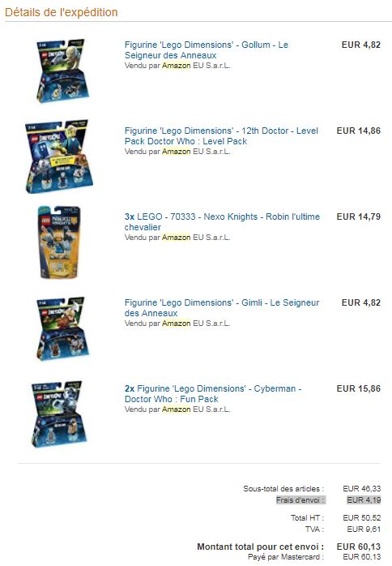Screen dimensions: 392x566
Task: Click 'Payé par Mastercard' label
Action: [286, 557]
